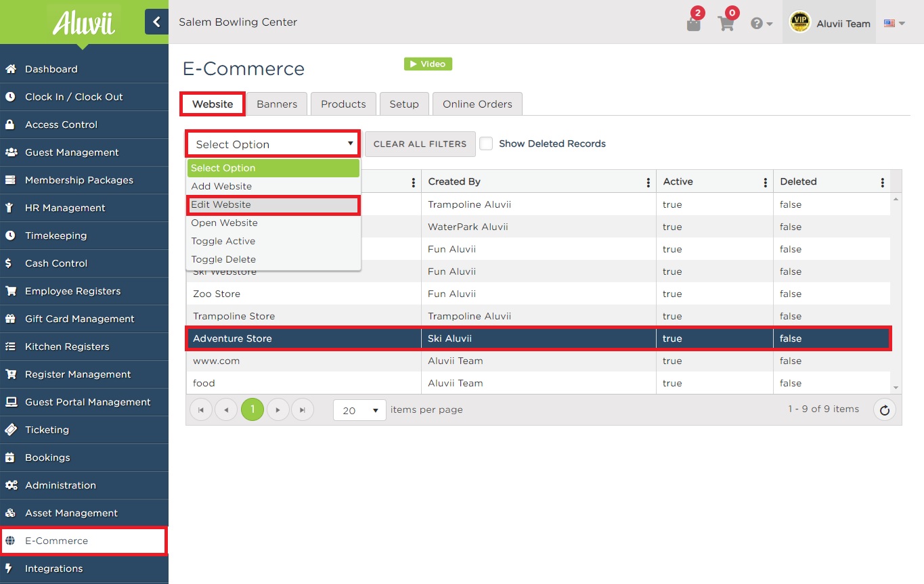The width and height of the screenshot is (924, 584).
Task: Switch to the Online Orders tab
Action: tap(477, 104)
